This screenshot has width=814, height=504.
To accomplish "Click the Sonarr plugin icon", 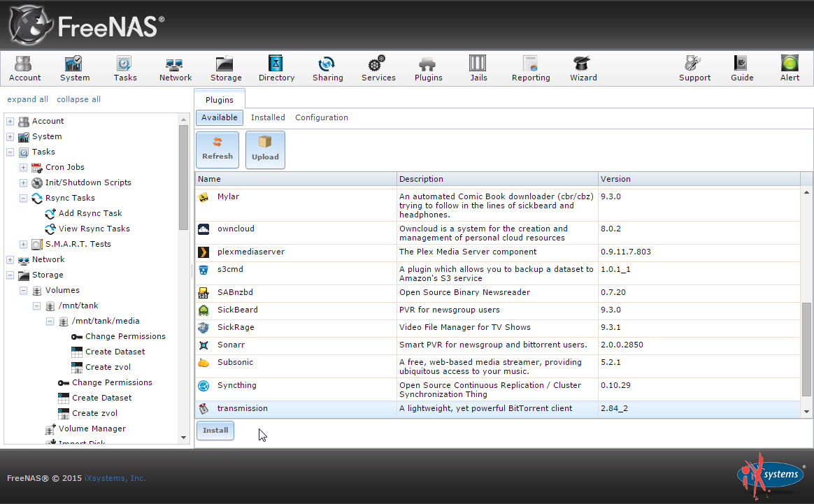I will [x=203, y=345].
